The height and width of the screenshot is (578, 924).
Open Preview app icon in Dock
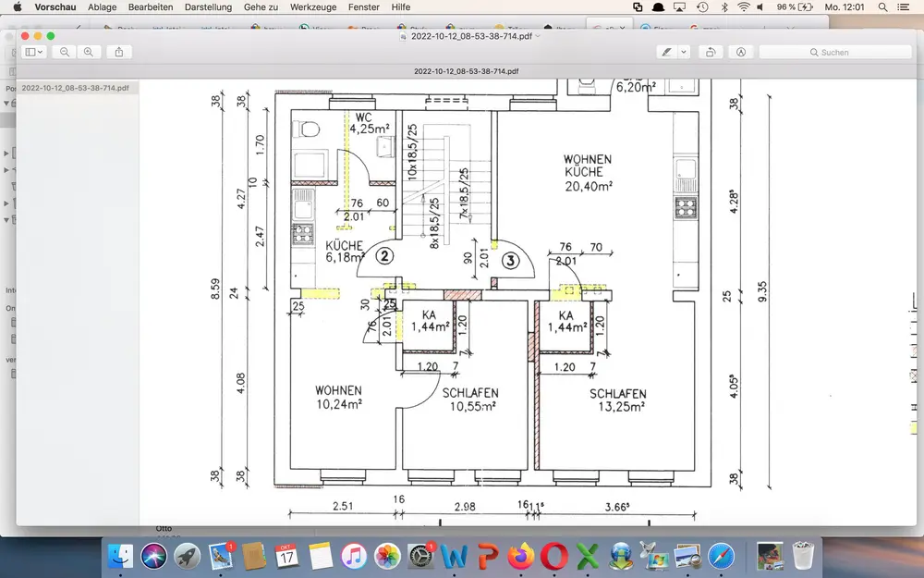(687, 556)
